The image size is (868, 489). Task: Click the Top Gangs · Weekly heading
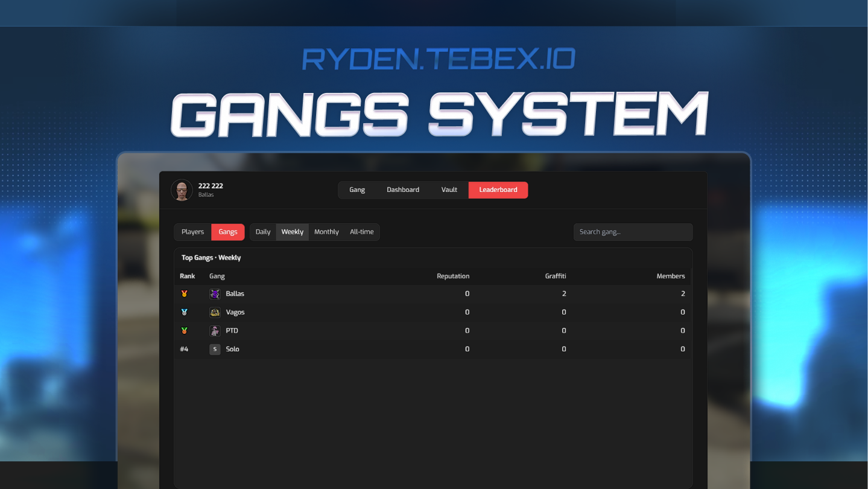[211, 258]
